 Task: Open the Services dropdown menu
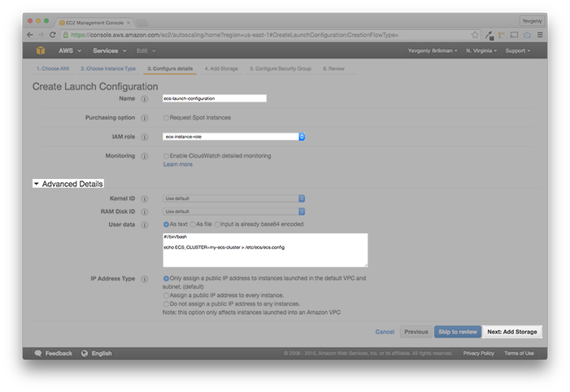click(110, 50)
